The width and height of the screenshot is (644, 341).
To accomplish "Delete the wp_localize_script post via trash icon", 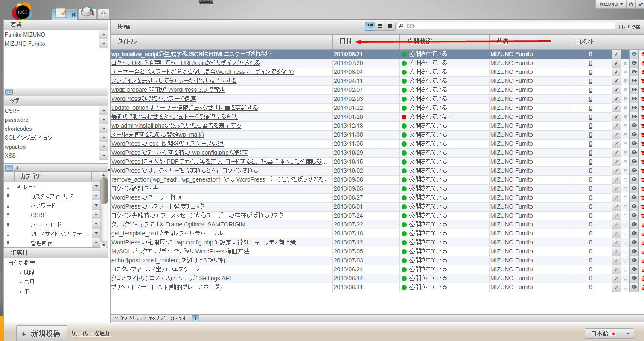I will point(643,54).
